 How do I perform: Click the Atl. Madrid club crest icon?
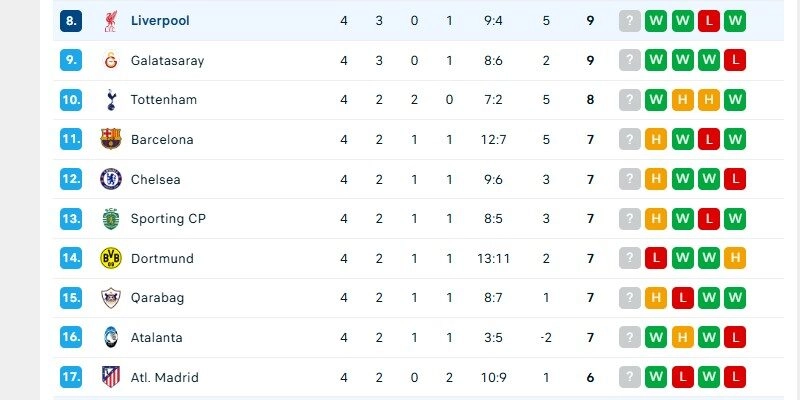(110, 377)
